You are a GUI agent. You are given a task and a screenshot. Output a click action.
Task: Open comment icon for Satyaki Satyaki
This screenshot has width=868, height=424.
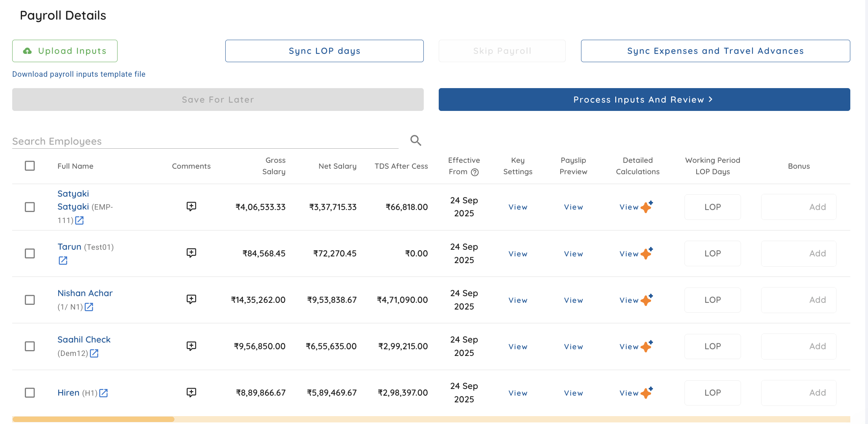coord(191,206)
